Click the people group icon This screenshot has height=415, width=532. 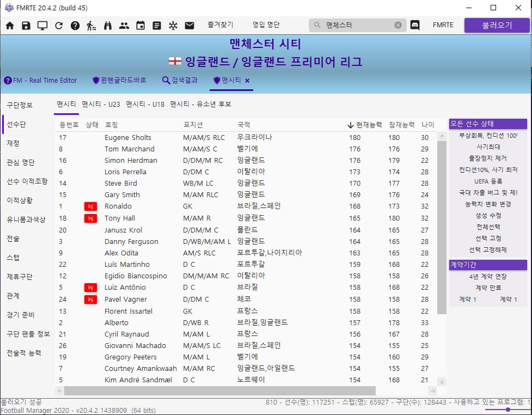pyautogui.click(x=124, y=26)
